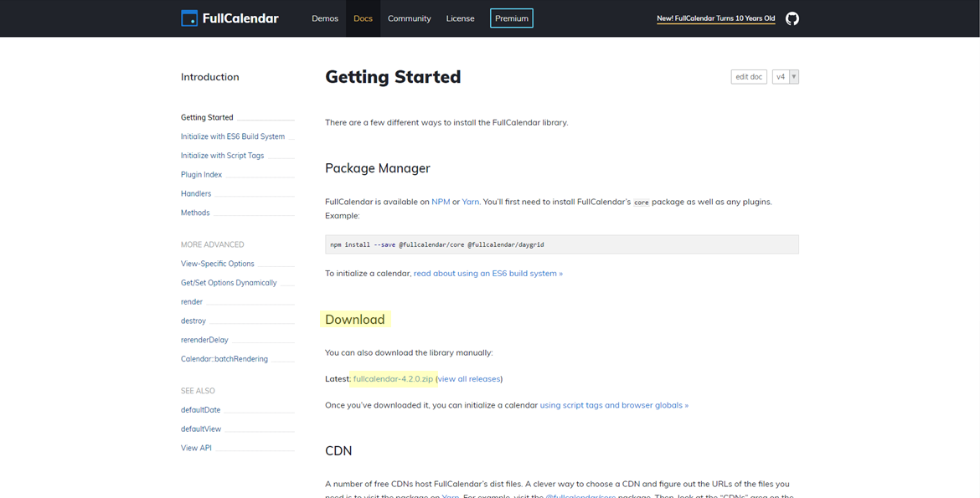Click the MORE ADVANCED sidebar label
The width and height of the screenshot is (980, 498).
(x=213, y=245)
